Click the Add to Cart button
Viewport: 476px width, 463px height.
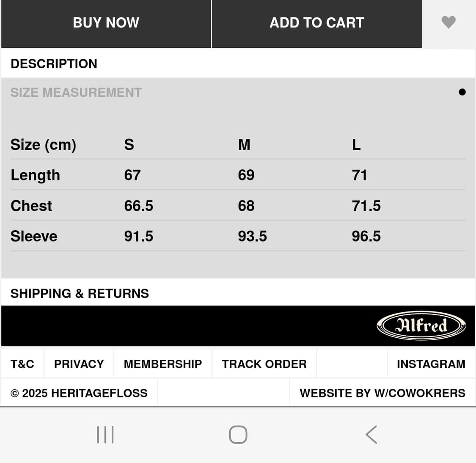click(x=316, y=23)
